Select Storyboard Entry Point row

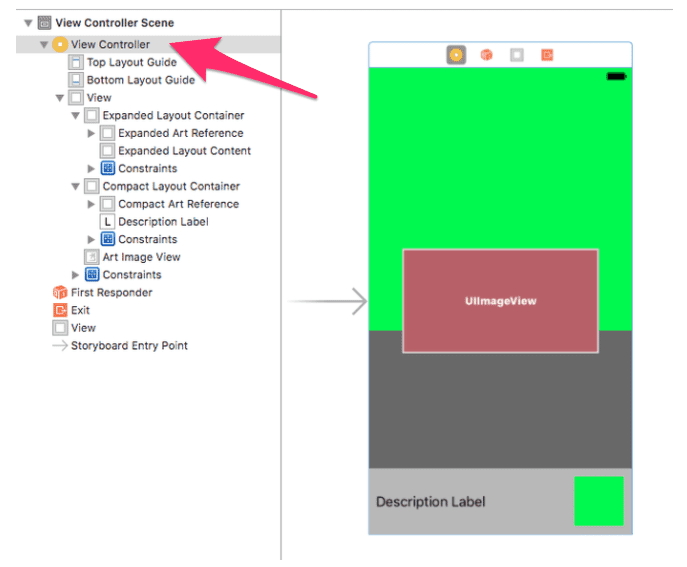[128, 346]
